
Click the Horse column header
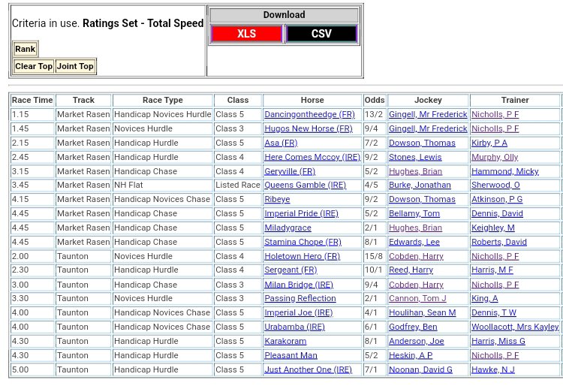312,100
